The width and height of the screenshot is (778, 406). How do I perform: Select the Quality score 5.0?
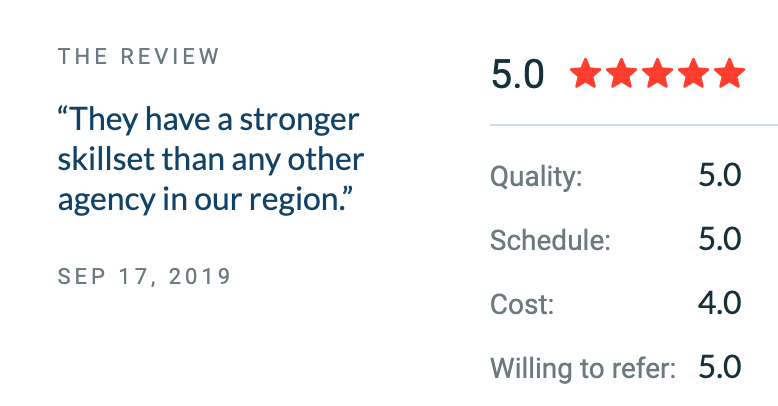[x=720, y=175]
